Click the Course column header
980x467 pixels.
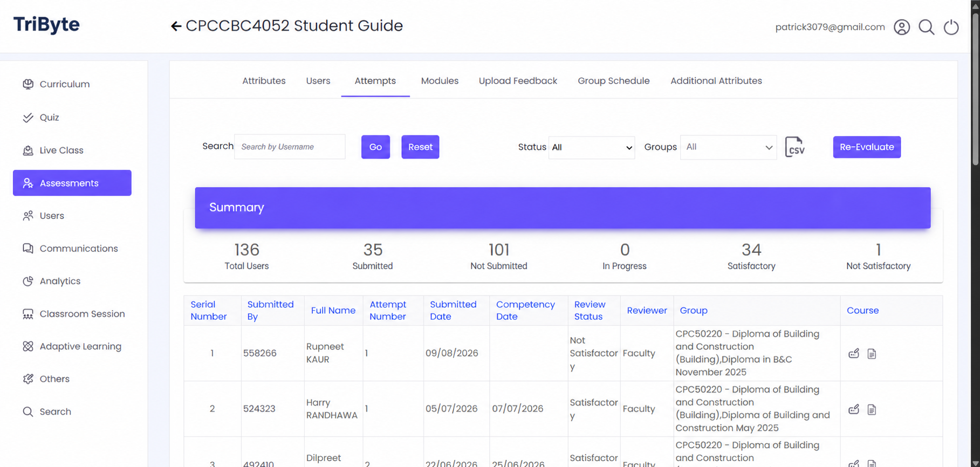862,311
